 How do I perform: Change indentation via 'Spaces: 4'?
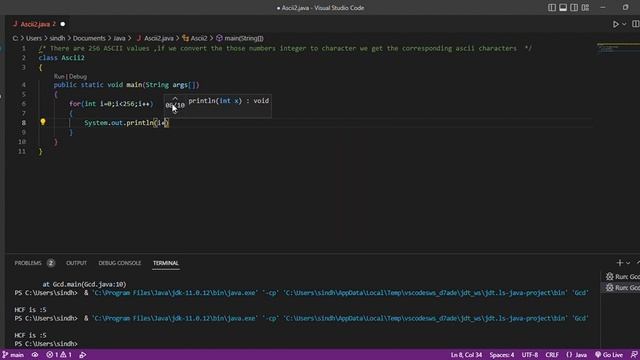(502, 355)
